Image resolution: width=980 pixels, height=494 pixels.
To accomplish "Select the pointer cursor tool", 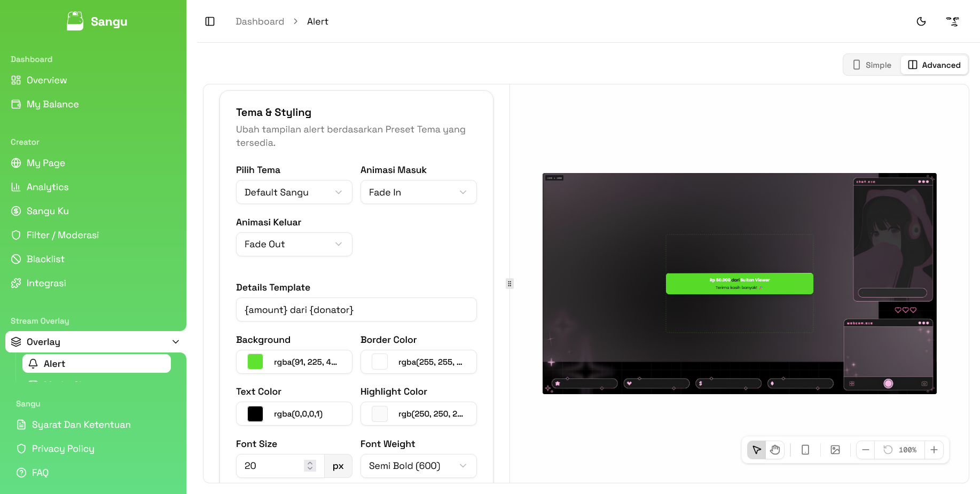I will click(757, 450).
